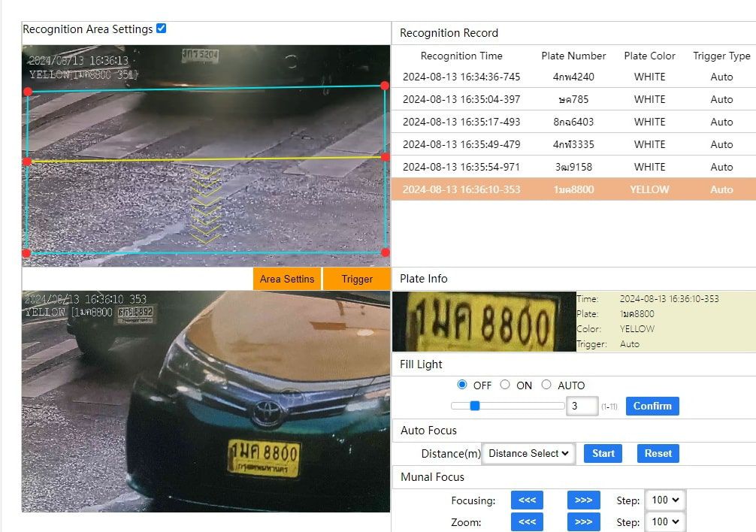
Task: Click Focusing forward >>> button
Action: 582,500
